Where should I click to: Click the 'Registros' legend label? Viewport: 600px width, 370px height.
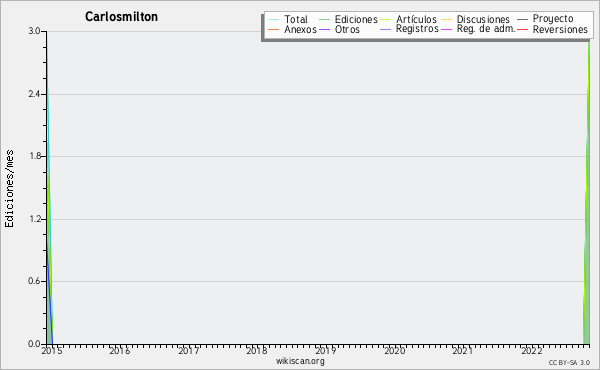pyautogui.click(x=417, y=29)
